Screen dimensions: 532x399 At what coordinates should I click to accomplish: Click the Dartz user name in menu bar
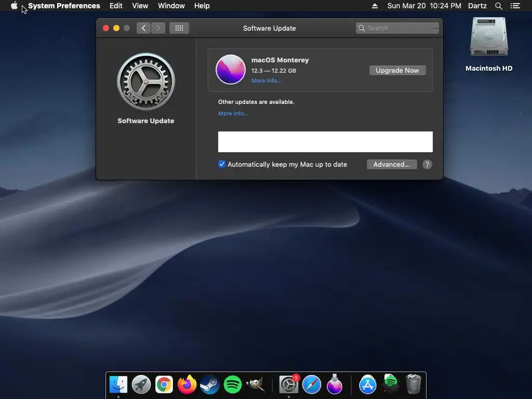(x=477, y=6)
